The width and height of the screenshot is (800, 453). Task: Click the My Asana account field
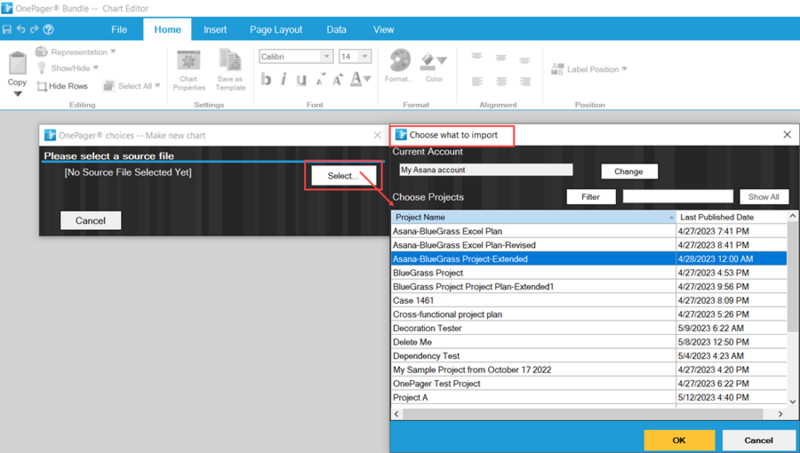point(486,170)
